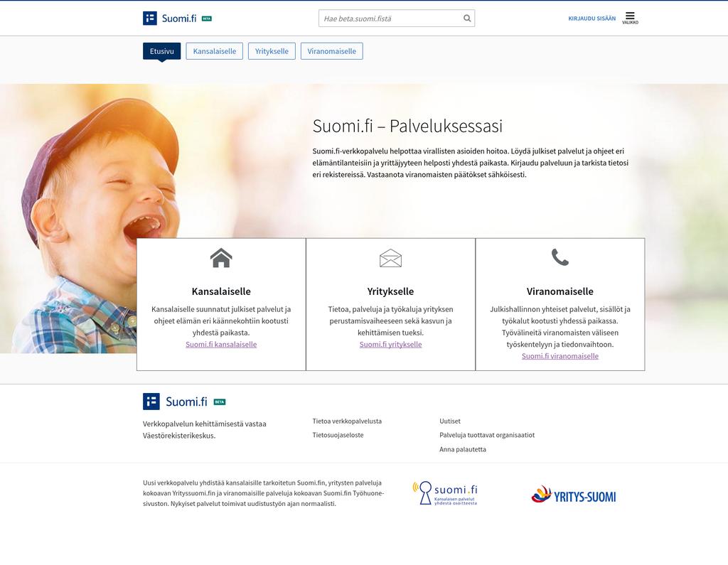The height and width of the screenshot is (565, 728).
Task: Click the Yritykselle card heading
Action: [390, 291]
